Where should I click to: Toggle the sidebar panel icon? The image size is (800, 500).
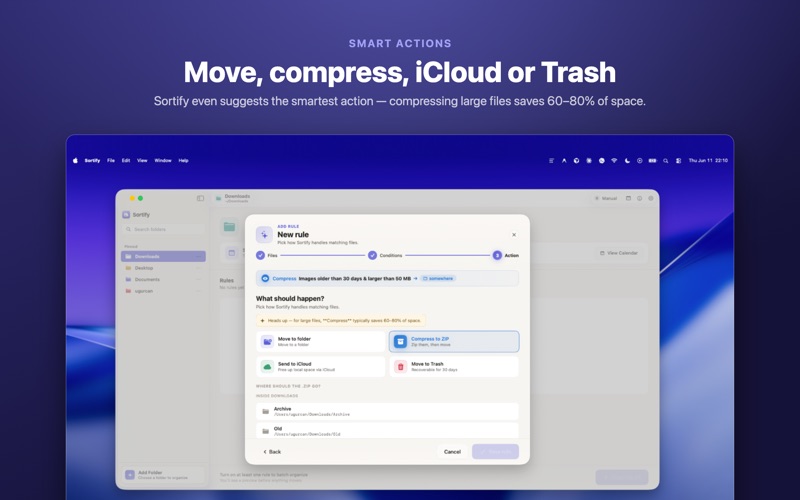201,198
